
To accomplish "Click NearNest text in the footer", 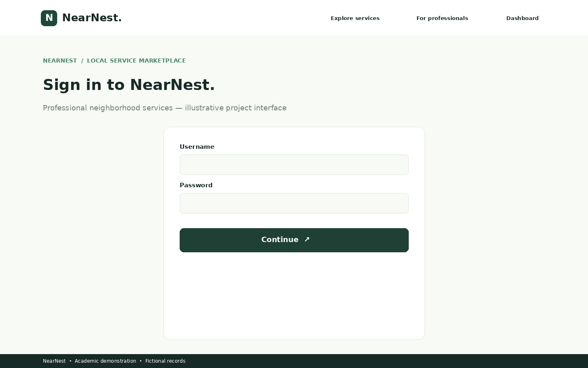I will [54, 361].
